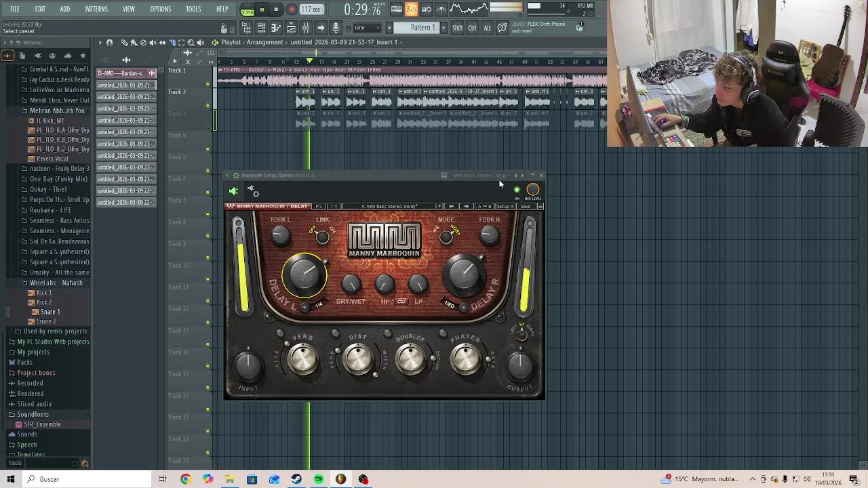Open the ADD menu
Screen dimensions: 868x488
click(x=64, y=9)
